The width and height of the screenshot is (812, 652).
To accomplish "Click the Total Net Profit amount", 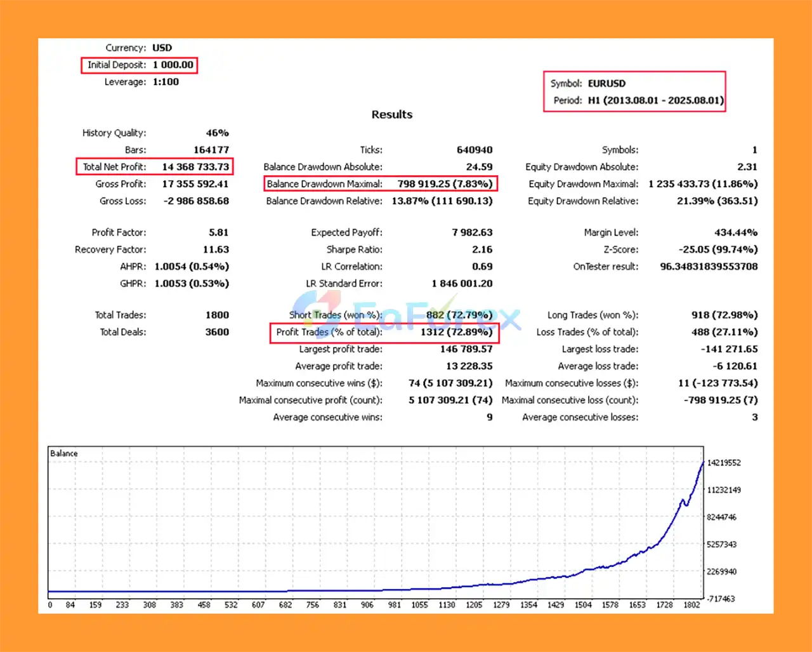I will click(x=195, y=167).
